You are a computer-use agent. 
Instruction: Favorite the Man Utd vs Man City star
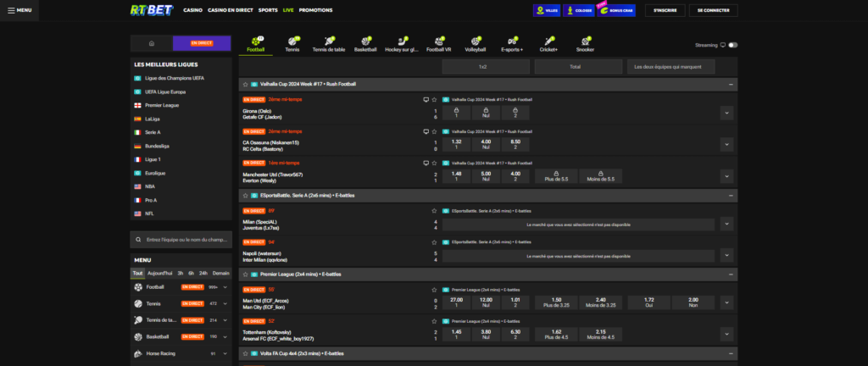pyautogui.click(x=434, y=289)
